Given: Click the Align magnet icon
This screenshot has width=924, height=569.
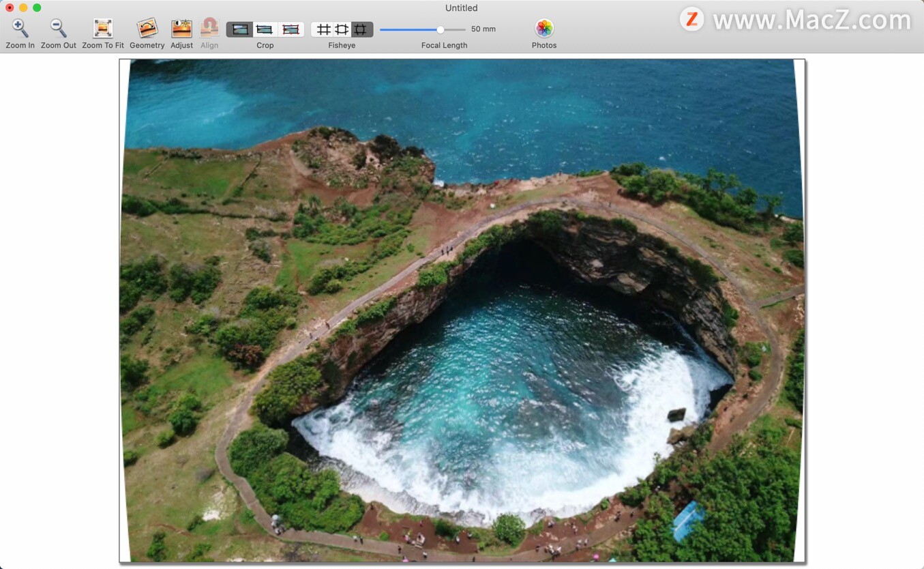Looking at the screenshot, I should [209, 28].
